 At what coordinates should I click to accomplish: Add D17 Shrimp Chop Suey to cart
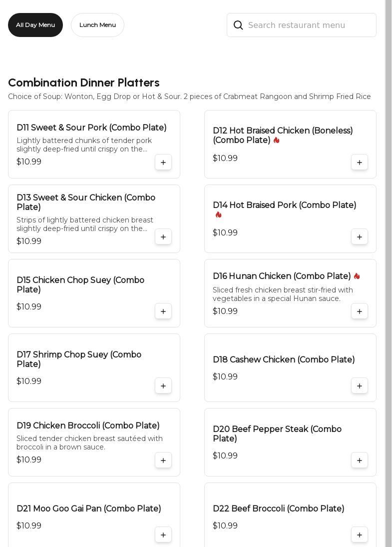point(163,386)
